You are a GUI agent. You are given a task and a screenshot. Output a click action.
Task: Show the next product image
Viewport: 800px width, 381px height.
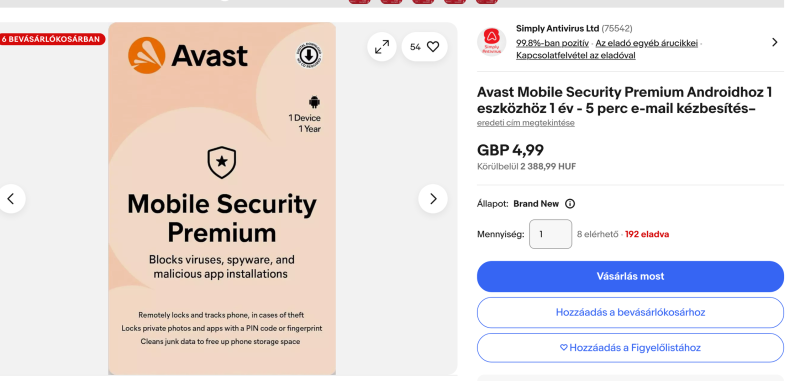pyautogui.click(x=433, y=198)
